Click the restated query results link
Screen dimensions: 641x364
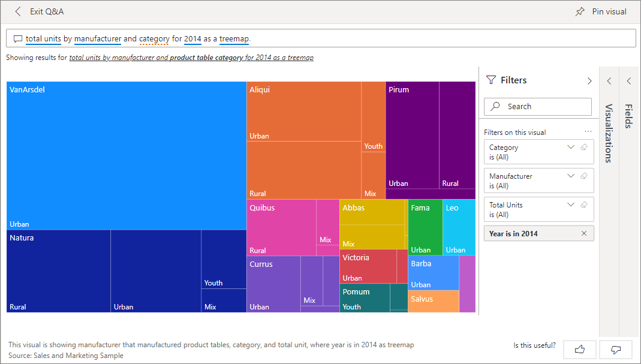click(x=191, y=58)
